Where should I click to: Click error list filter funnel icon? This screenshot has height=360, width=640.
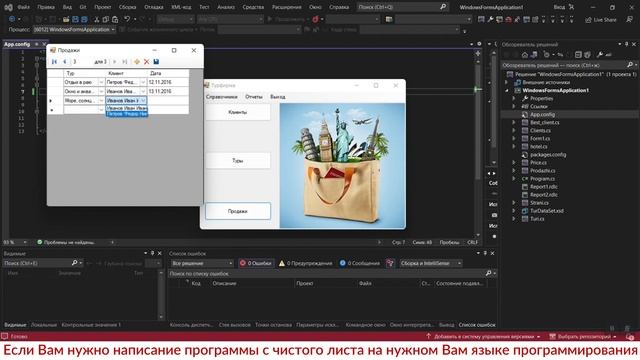click(390, 263)
